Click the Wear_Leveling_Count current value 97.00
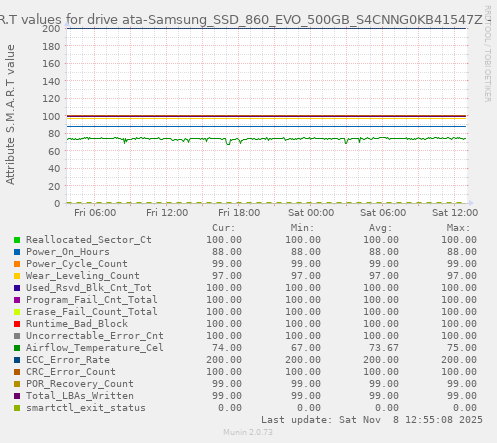 click(x=227, y=276)
